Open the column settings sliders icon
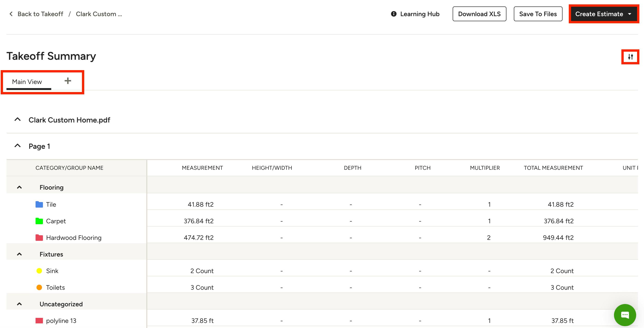 [x=630, y=57]
